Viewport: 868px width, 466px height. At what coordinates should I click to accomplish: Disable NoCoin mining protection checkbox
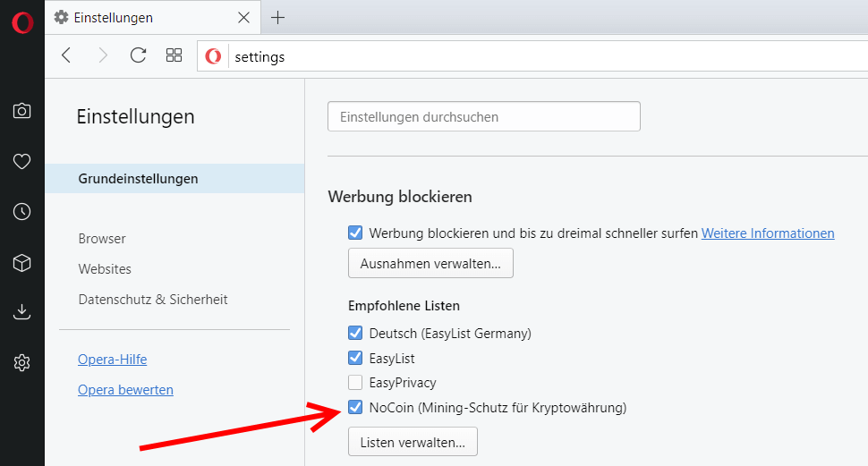click(x=355, y=407)
